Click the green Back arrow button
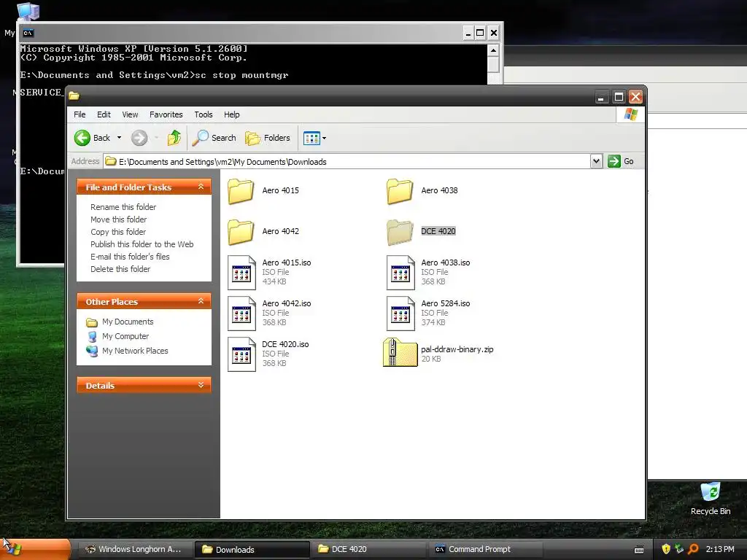Screen dimensions: 747x560 tap(82, 138)
